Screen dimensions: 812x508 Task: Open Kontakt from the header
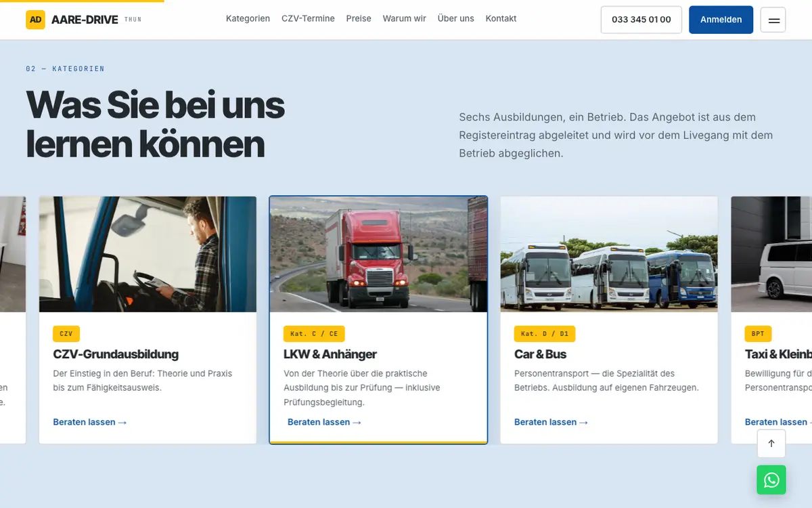(x=501, y=19)
